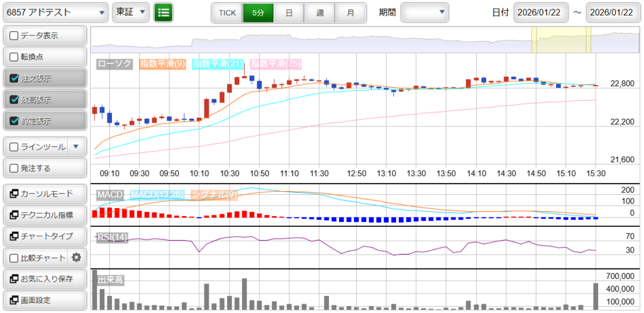Screen dimensions: 644x313
Task: Expand the 東証 exchange dropdown
Action: [x=131, y=12]
